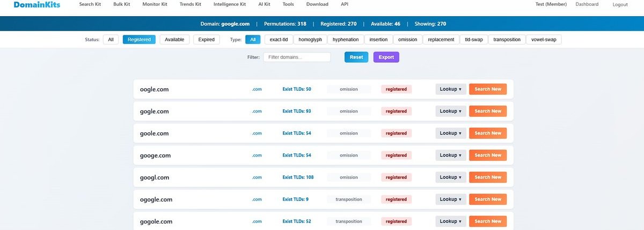Viewport: 644px width, 230px height.
Task: Click the omission tag for goole.com
Action: [x=349, y=133]
